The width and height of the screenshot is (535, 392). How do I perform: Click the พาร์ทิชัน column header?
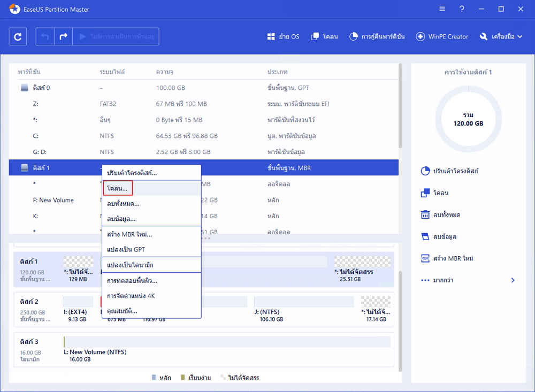coord(29,72)
